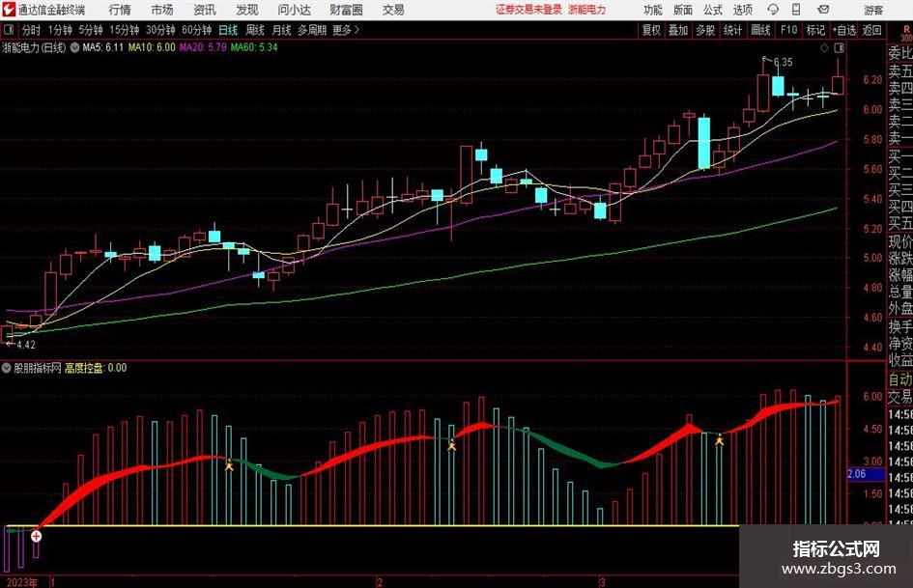913x588 pixels.
Task: Click the last orange figure signal marker
Action: [720, 439]
